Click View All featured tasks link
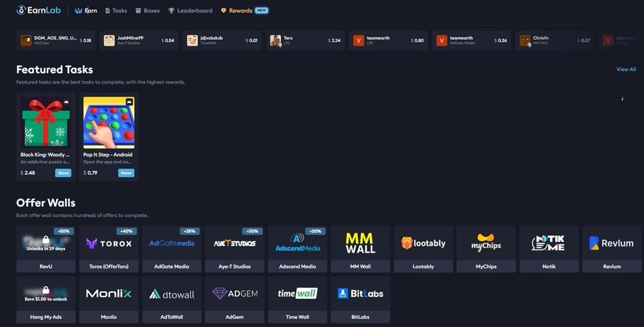 626,69
